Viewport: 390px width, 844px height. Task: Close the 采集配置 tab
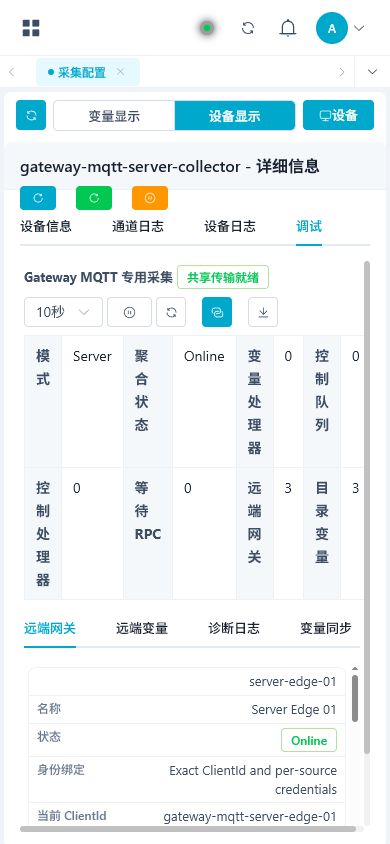[120, 72]
